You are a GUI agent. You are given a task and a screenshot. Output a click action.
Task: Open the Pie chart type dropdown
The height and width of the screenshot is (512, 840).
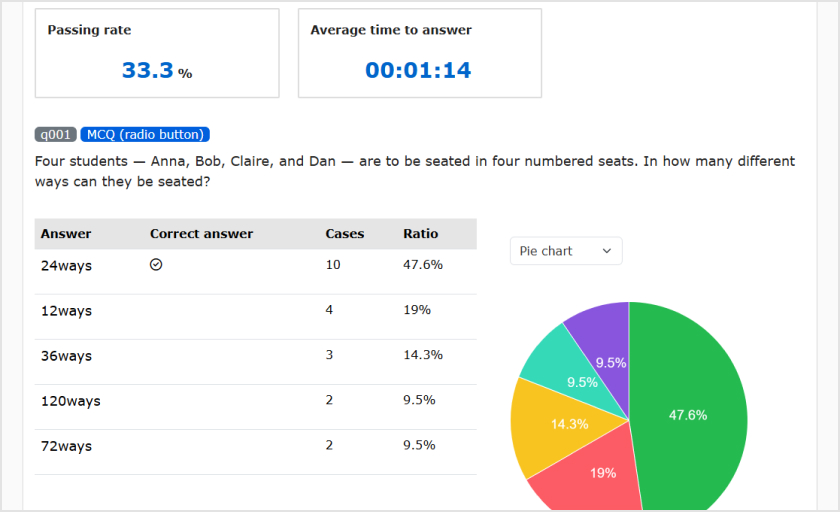tap(566, 251)
